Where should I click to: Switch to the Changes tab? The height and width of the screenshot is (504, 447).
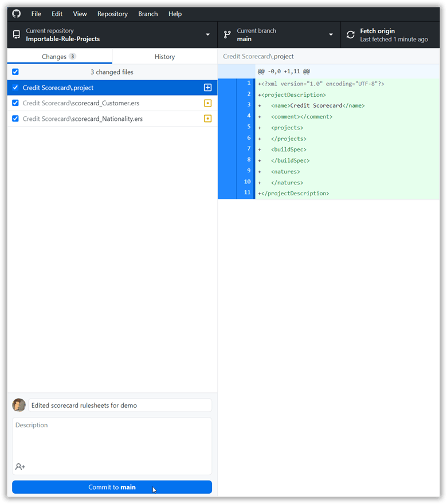[60, 57]
